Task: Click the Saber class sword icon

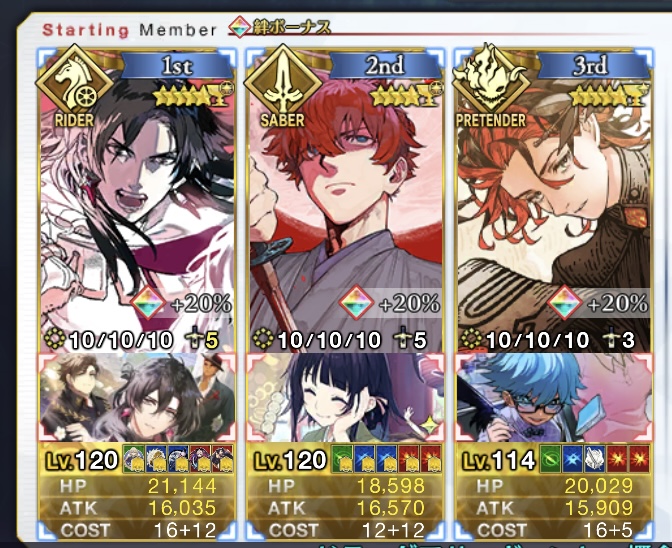Action: [x=283, y=84]
